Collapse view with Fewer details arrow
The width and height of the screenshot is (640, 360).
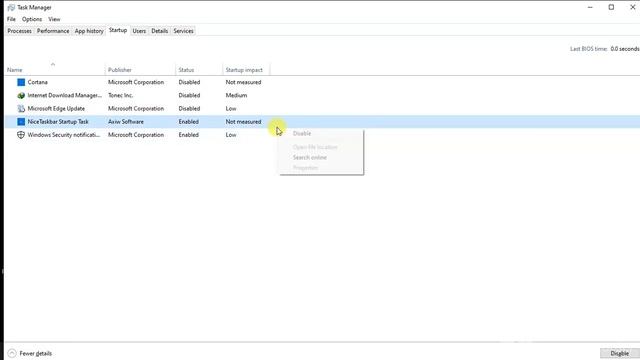coord(12,353)
